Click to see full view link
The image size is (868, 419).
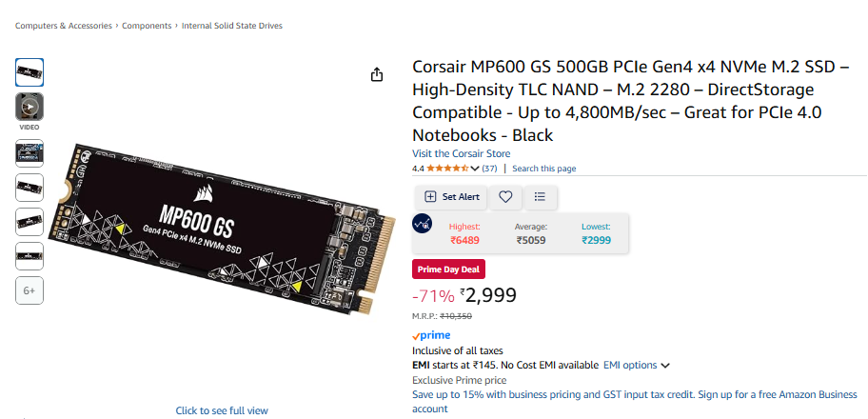222,410
